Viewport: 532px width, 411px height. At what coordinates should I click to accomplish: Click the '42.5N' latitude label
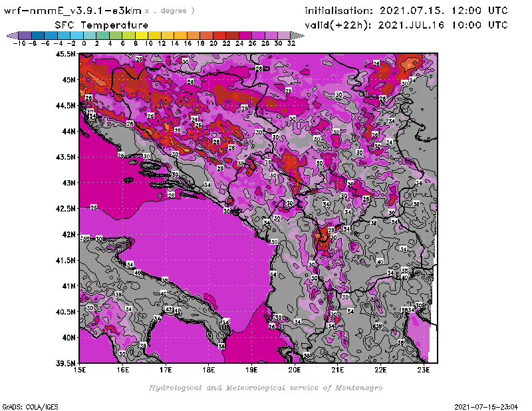65,209
